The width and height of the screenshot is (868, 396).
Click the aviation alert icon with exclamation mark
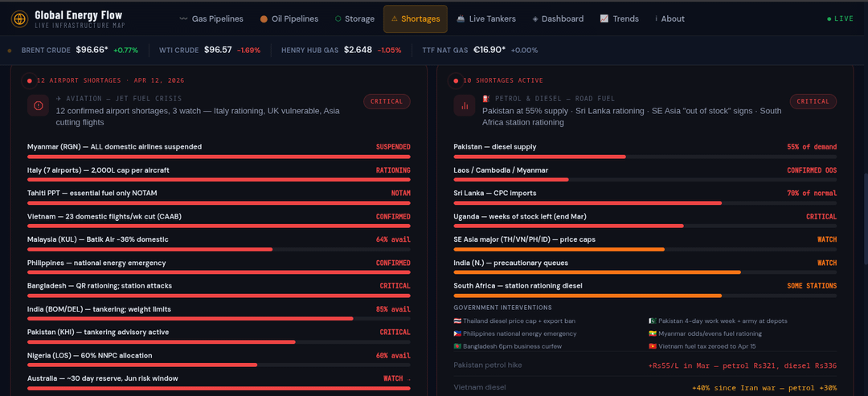tap(38, 105)
